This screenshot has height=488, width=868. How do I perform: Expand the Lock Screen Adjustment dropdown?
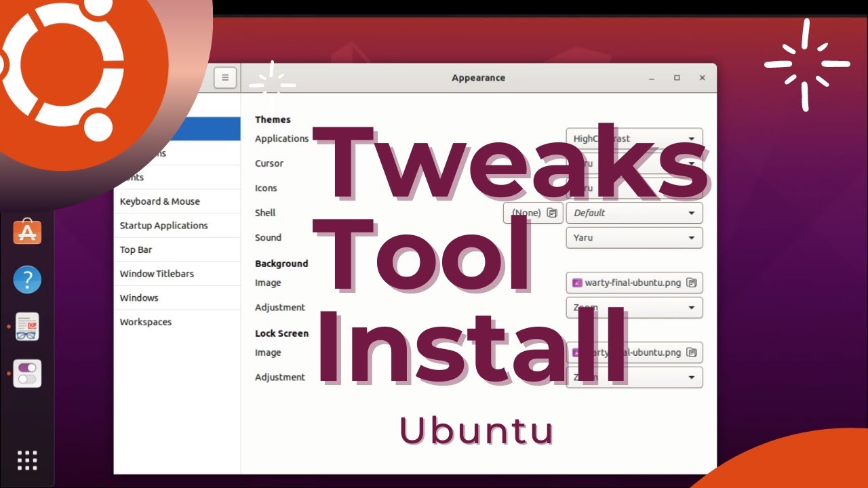(x=634, y=378)
